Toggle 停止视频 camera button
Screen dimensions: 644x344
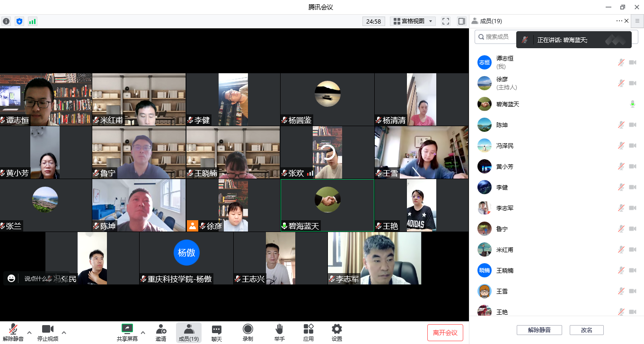click(48, 333)
